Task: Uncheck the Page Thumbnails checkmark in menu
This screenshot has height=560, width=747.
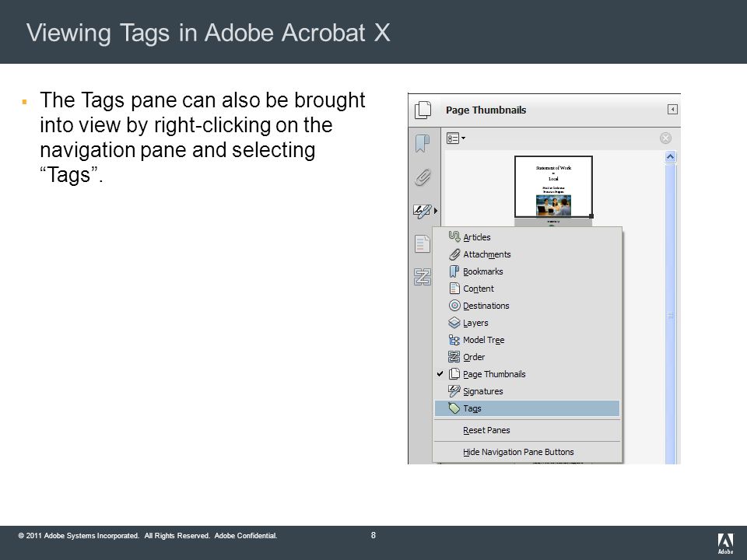Action: point(440,374)
